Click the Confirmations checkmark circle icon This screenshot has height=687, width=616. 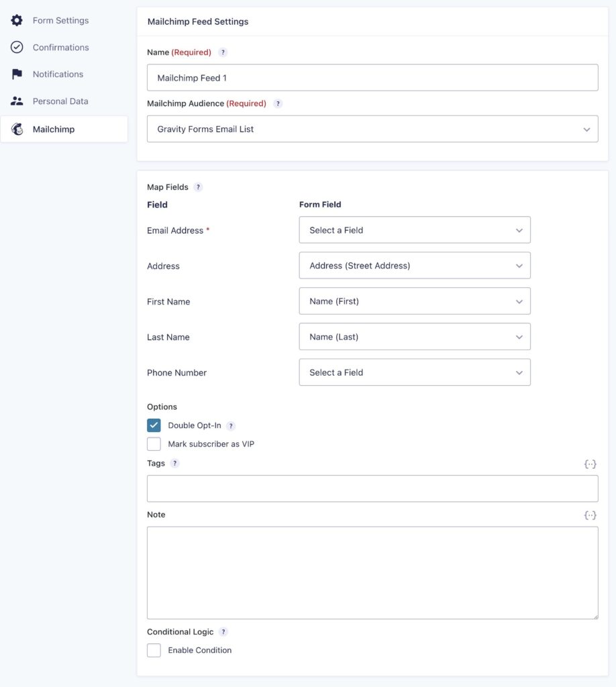pos(17,47)
